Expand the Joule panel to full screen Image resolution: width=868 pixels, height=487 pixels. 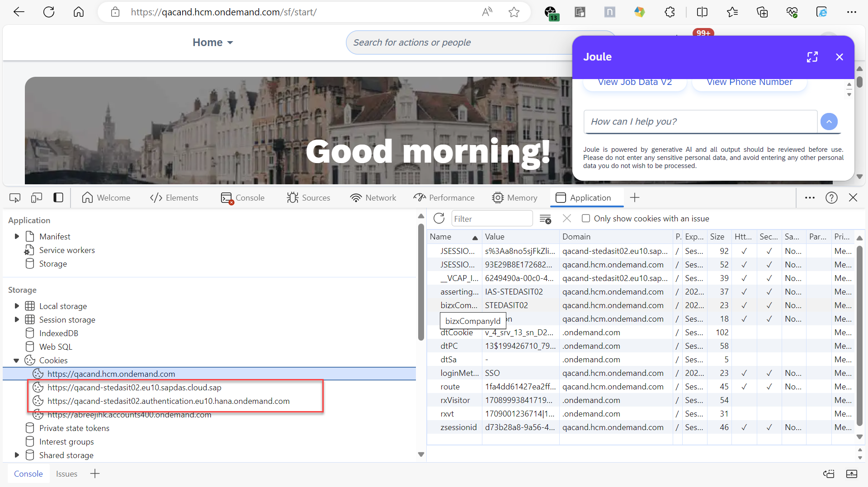click(x=812, y=57)
